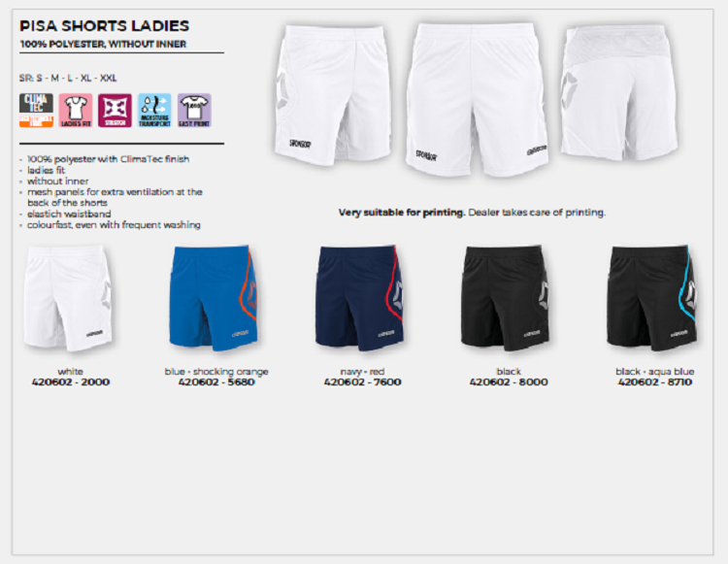Screen dimensions: 728x564
Task: Click article code 420602 - 7600
Action: [363, 382]
